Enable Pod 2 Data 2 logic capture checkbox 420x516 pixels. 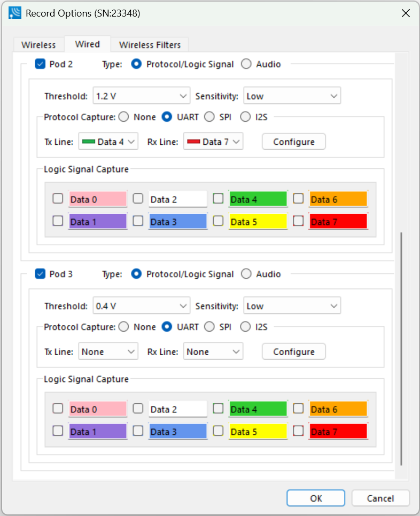pos(138,198)
